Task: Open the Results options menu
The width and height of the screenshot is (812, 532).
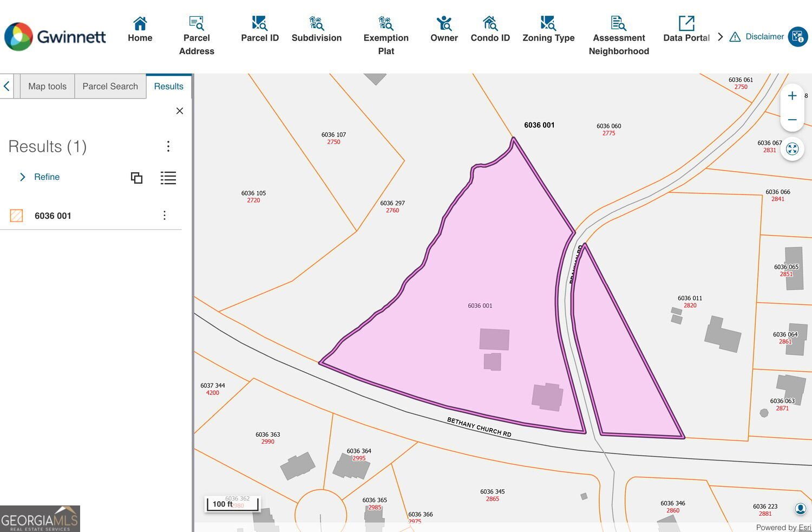Action: point(168,146)
